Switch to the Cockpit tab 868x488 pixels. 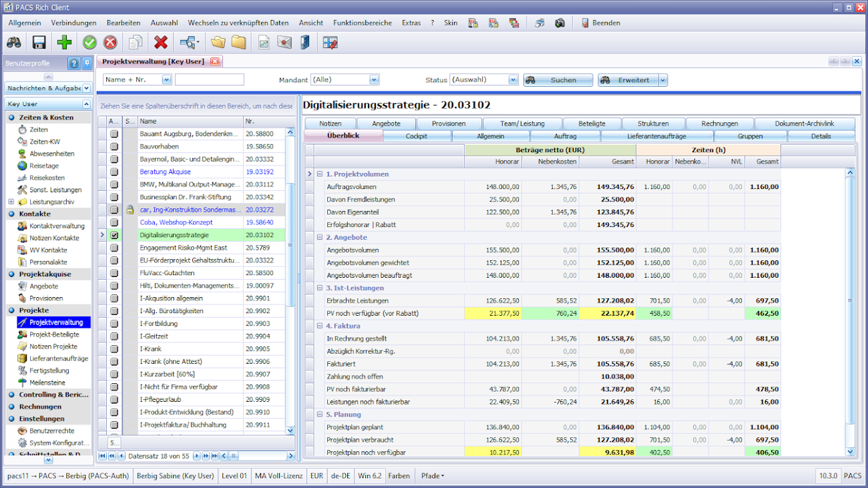[417, 136]
